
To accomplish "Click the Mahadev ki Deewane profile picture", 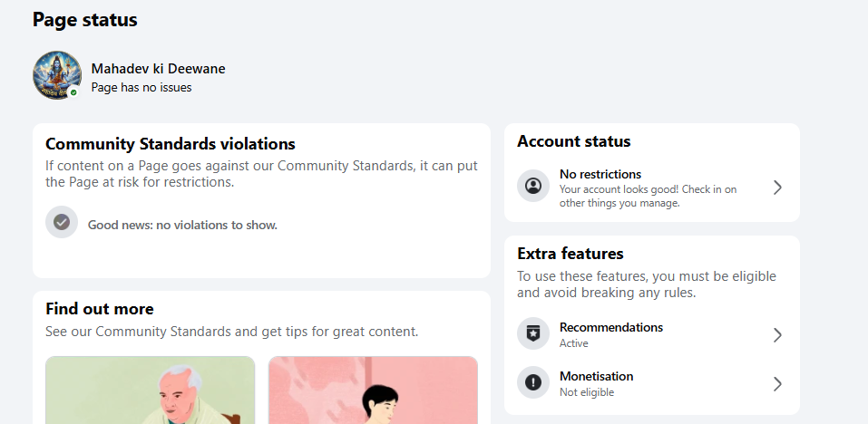I will point(57,75).
